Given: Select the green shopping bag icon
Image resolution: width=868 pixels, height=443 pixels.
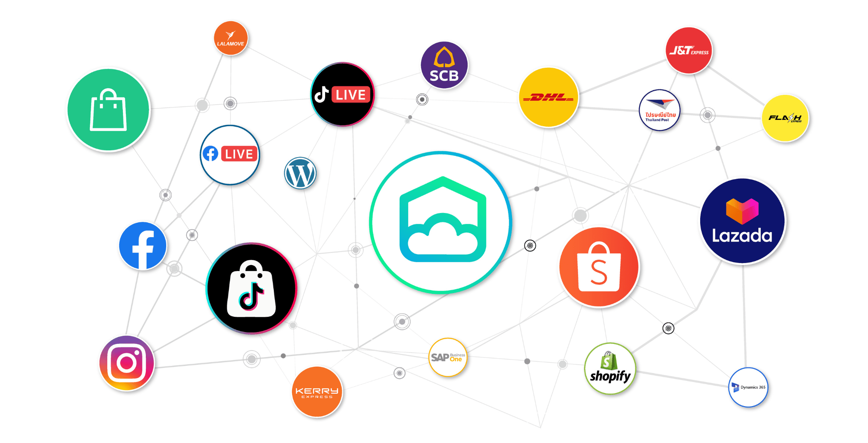Looking at the screenshot, I should [108, 110].
